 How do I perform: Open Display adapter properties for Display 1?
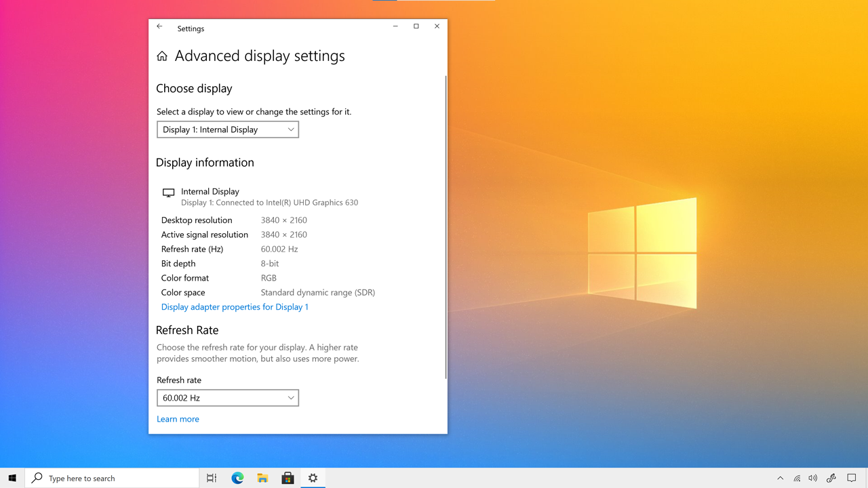[235, 307]
